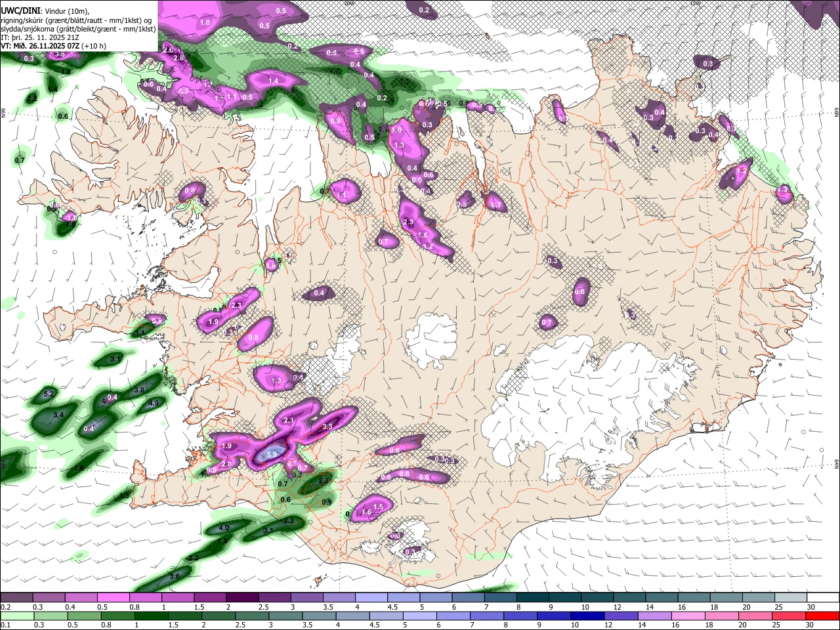Pick the pale green swatch above 0.1
Screen dimensions: 840x630
tap(17, 616)
